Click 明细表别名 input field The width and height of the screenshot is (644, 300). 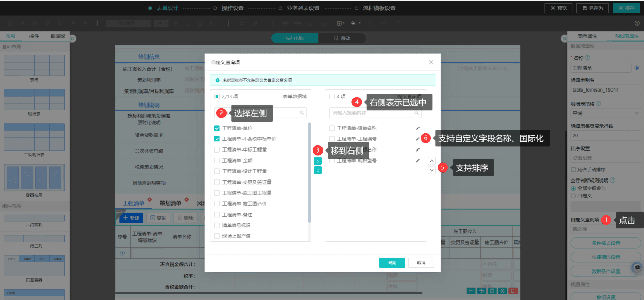(x=605, y=90)
